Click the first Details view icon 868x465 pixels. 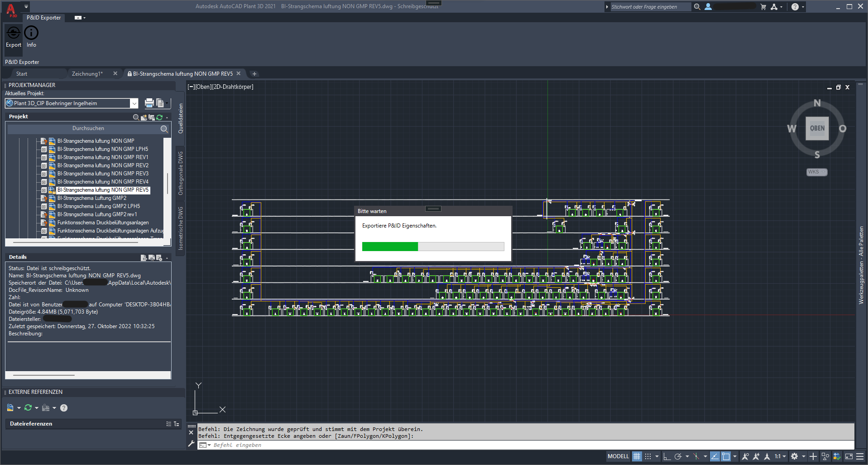tap(144, 257)
